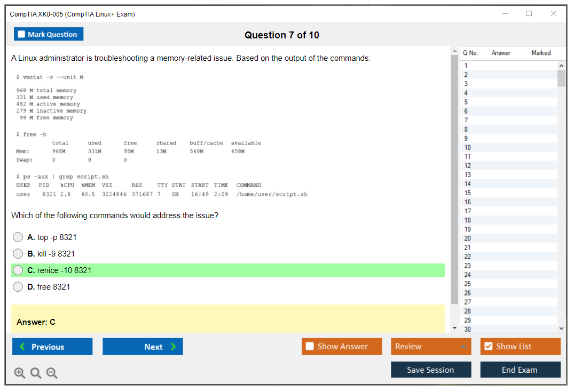The height and width of the screenshot is (392, 574).
Task: Click the zoom out magnifier icon
Action: [52, 373]
